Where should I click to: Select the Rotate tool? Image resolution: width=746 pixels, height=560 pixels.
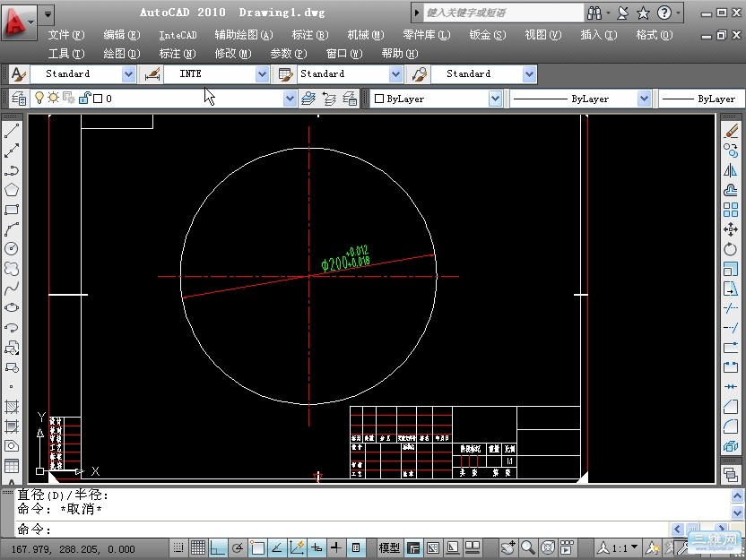(731, 249)
